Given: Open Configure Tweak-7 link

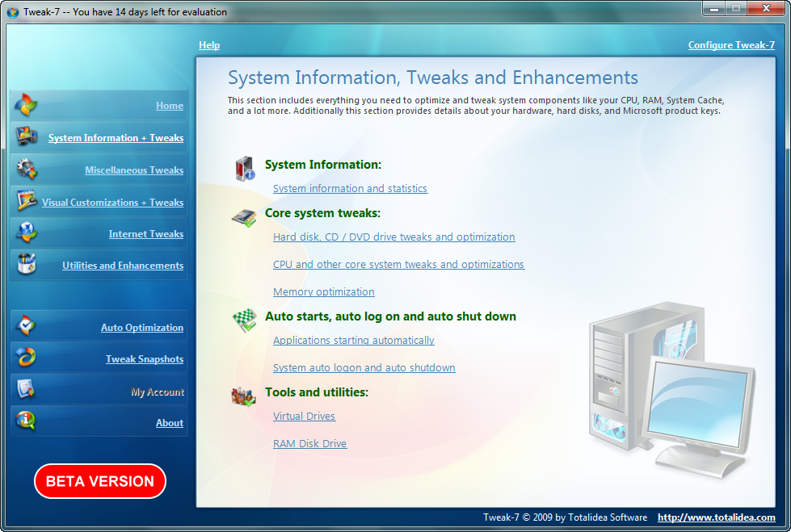Looking at the screenshot, I should coord(731,45).
